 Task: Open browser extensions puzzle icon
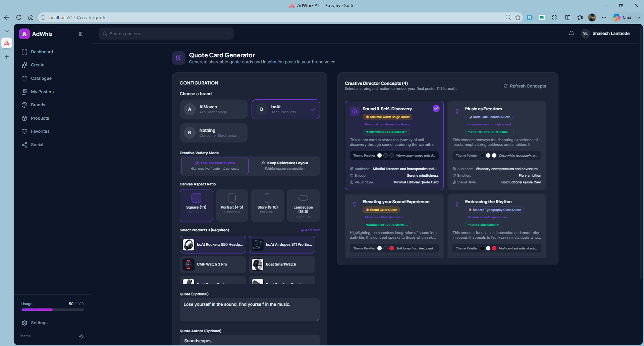click(554, 17)
